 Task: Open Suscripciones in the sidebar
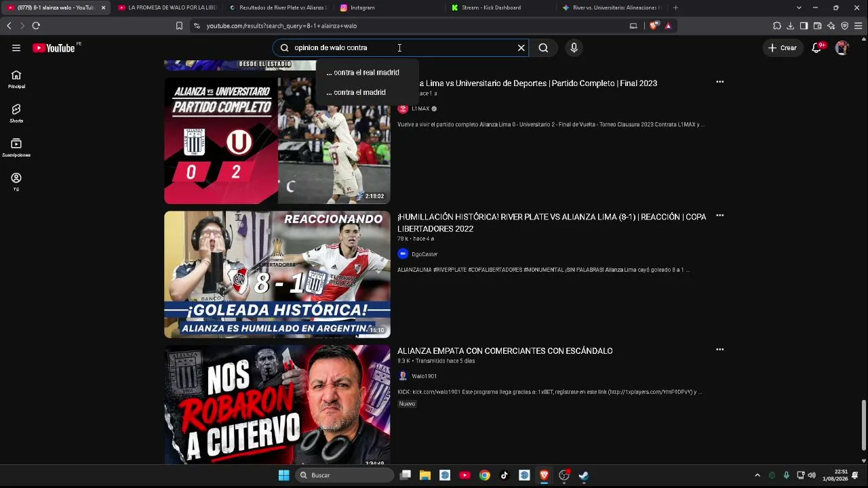[16, 148]
